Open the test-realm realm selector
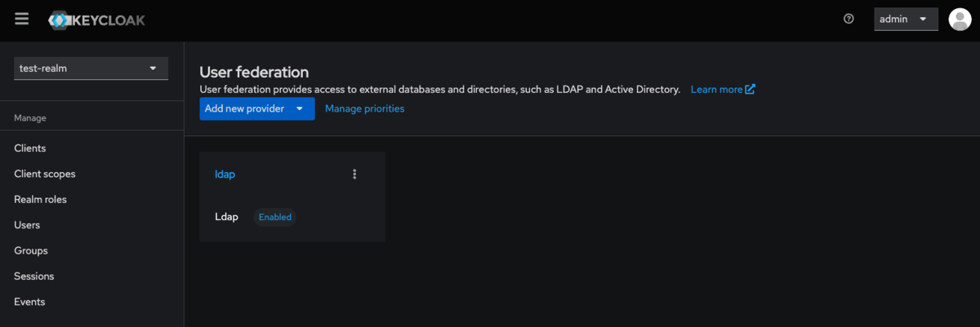980x327 pixels. (x=91, y=68)
